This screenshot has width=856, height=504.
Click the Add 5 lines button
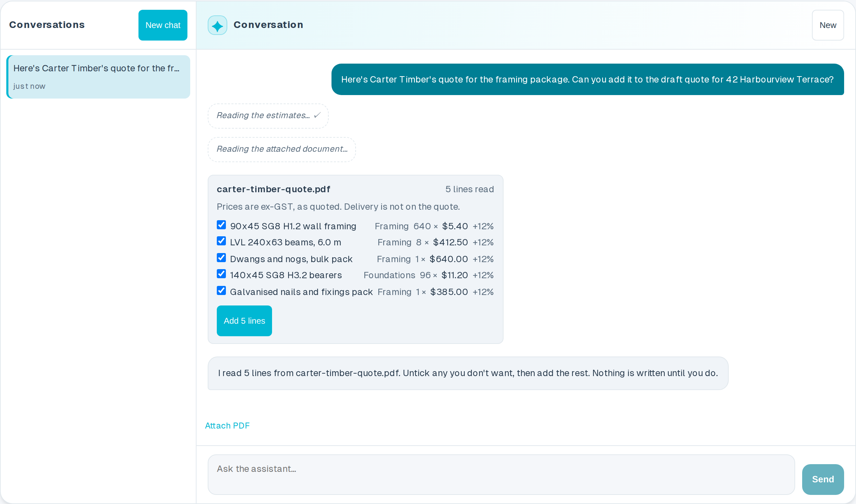tap(244, 321)
